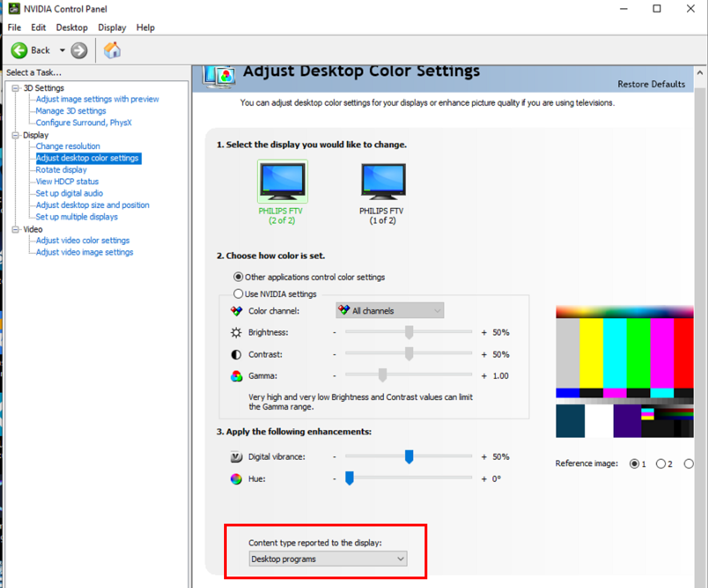Screen dimensions: 708x588
Task: Click the Gamma slider thumb
Action: [383, 375]
